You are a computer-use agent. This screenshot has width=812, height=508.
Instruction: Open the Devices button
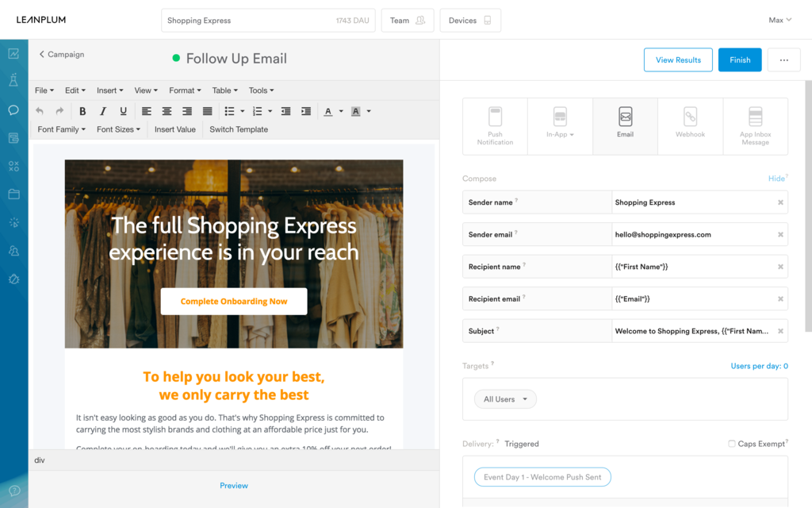click(x=470, y=20)
